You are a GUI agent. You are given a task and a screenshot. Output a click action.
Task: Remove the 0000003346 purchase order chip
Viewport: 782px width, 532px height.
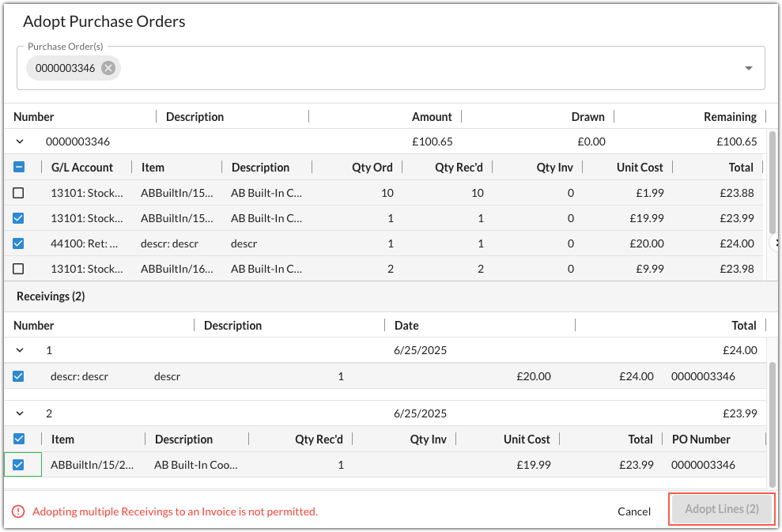(108, 68)
